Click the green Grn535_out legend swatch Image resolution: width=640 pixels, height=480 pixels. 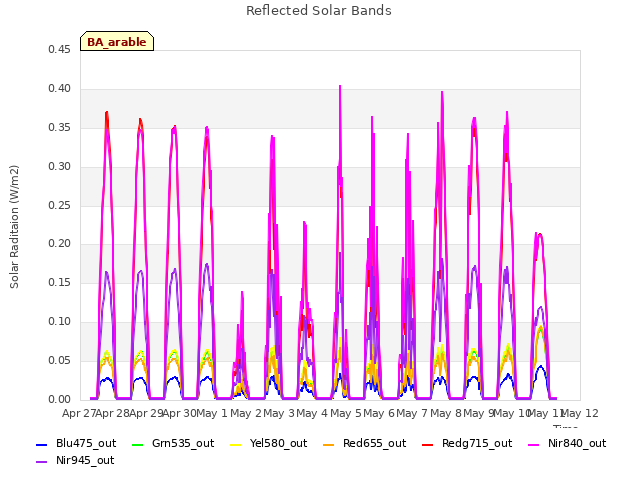pyautogui.click(x=138, y=444)
